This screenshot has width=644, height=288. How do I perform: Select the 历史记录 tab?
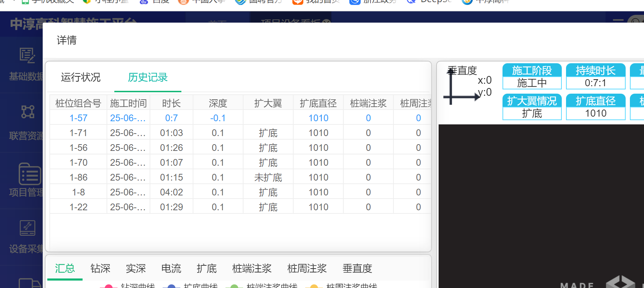[148, 77]
